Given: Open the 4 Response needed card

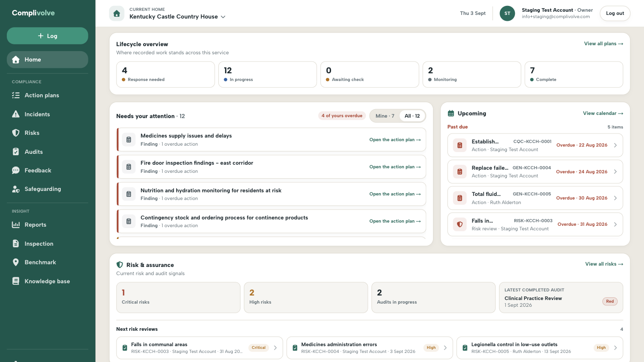Looking at the screenshot, I should tap(165, 75).
